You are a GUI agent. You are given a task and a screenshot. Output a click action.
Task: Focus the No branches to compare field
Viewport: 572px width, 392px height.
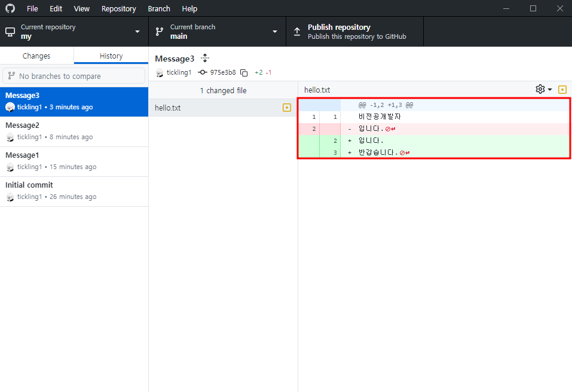tap(74, 76)
